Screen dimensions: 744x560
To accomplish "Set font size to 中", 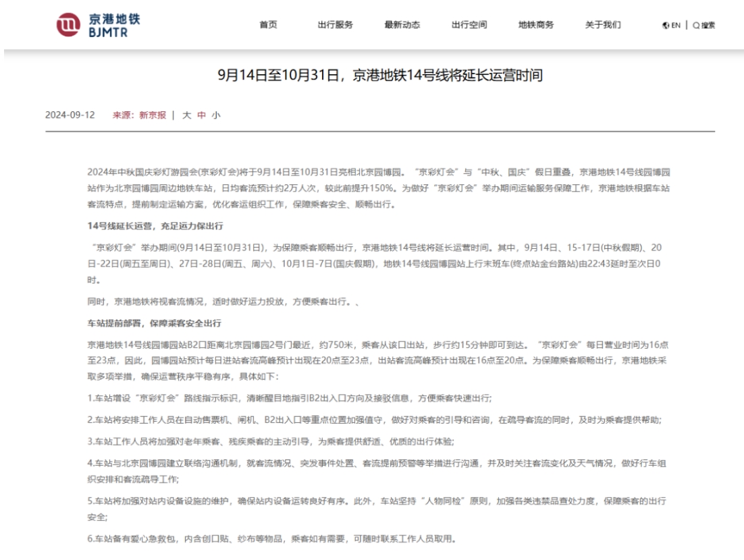I will coord(202,115).
